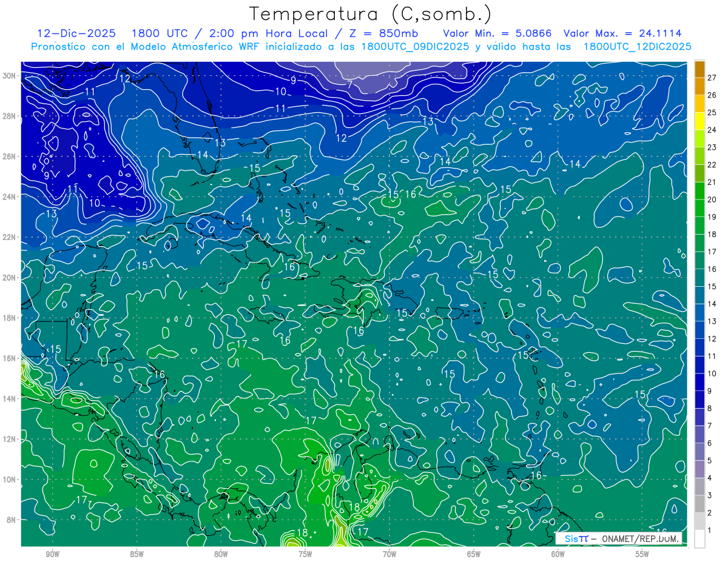Pick the bright yellow swatch above scale value 24

(x=699, y=121)
